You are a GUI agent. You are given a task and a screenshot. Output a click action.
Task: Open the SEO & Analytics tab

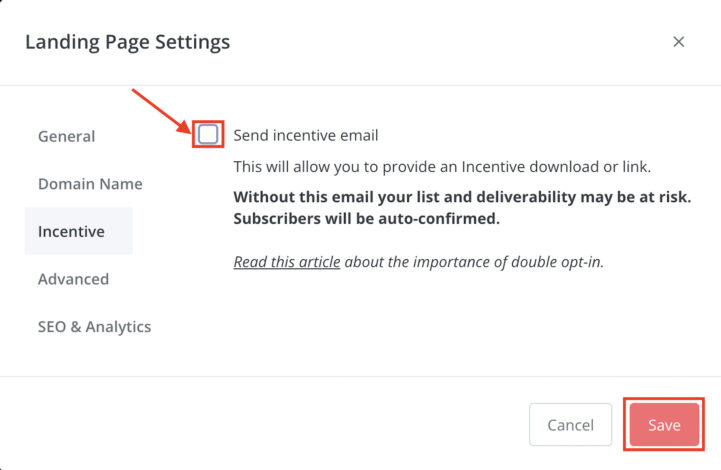click(94, 327)
